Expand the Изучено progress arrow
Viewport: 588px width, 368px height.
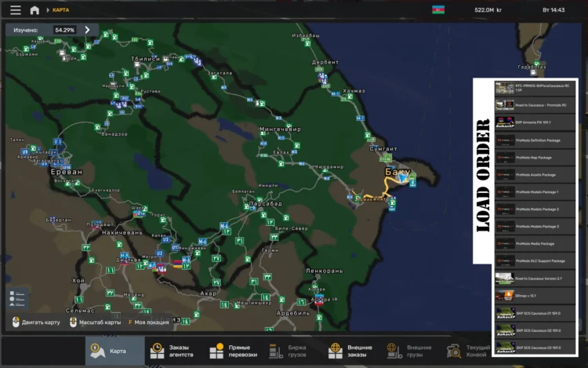[x=87, y=30]
